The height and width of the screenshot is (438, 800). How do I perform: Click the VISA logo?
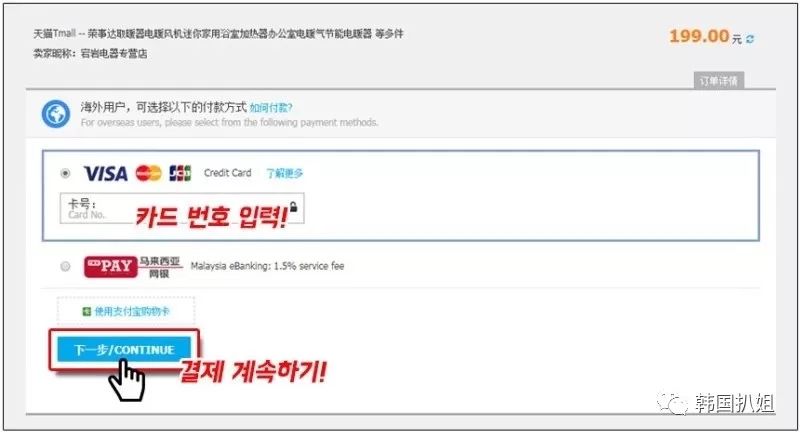(106, 174)
